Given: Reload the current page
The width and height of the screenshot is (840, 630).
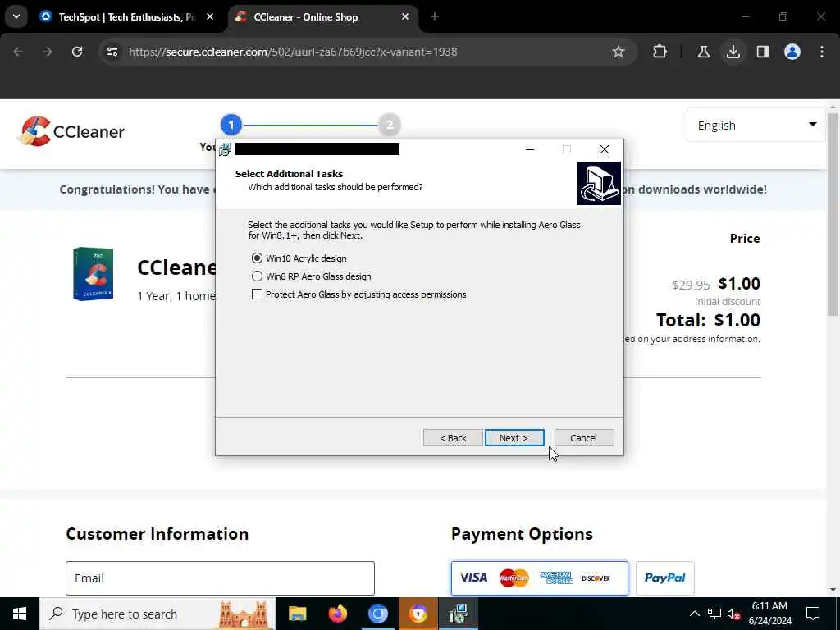Looking at the screenshot, I should 77,52.
